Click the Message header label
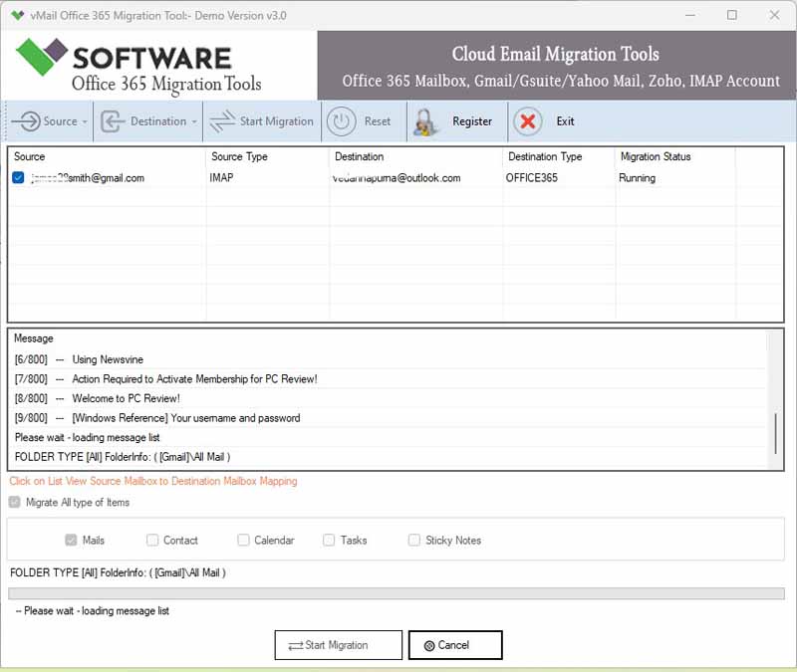 point(34,338)
